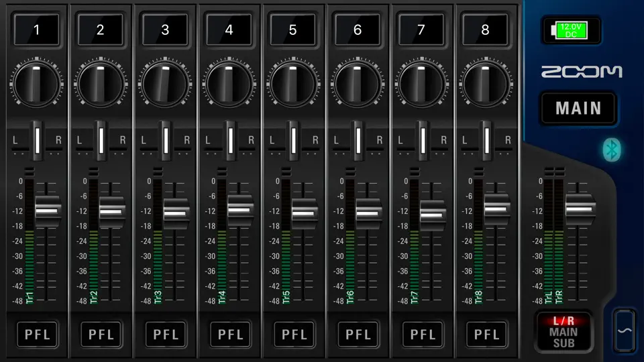This screenshot has width=644, height=362.
Task: Click the ZOOM logo
Action: [582, 72]
